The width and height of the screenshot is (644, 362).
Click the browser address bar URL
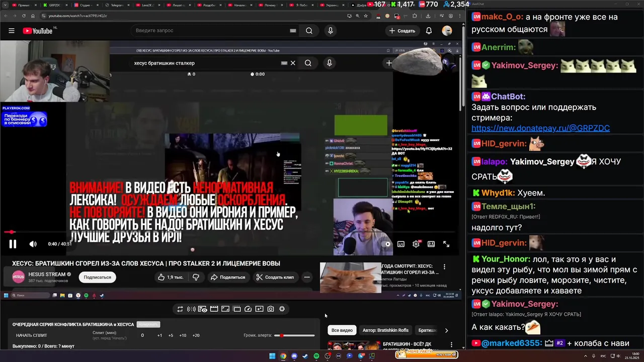pos(78,16)
